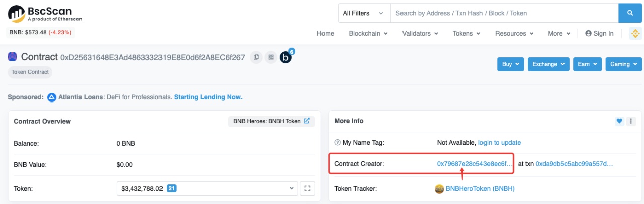This screenshot has width=644, height=204.
Task: Click the Blockscan chat 'b' icon
Action: [286, 57]
